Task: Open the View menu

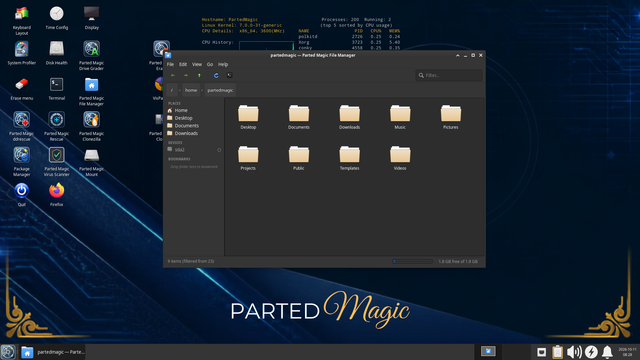Action: [197, 64]
